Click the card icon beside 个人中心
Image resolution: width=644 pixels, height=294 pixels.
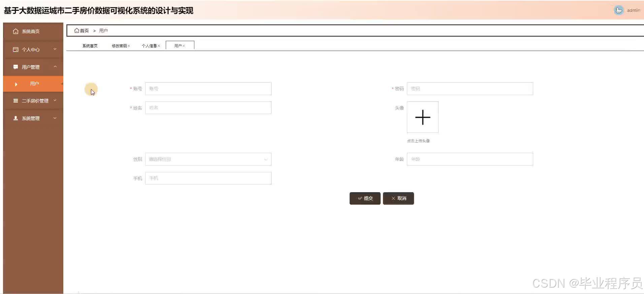click(x=15, y=50)
